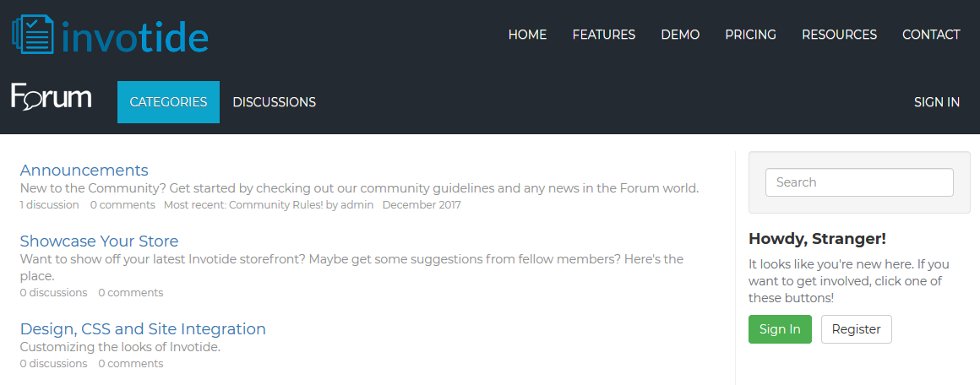Viewport: 980px width, 385px height.
Task: Open the Demo menu link
Action: [x=680, y=35]
